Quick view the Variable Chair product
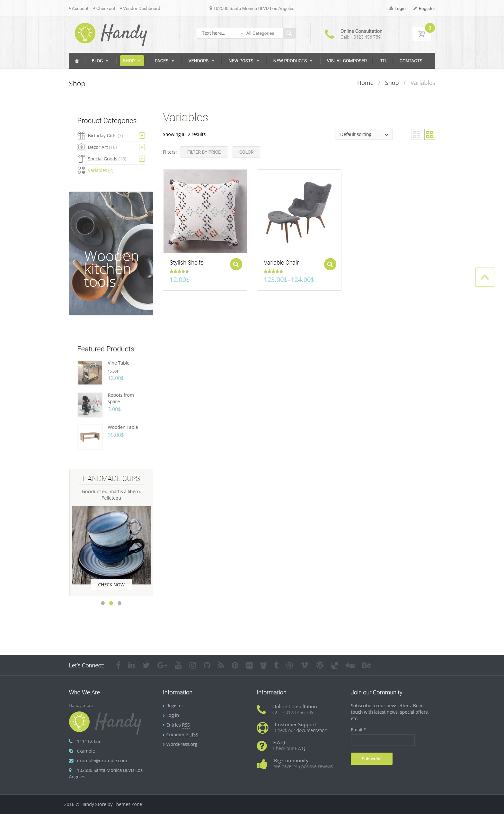Screen dimensions: 504x814 click(330, 264)
